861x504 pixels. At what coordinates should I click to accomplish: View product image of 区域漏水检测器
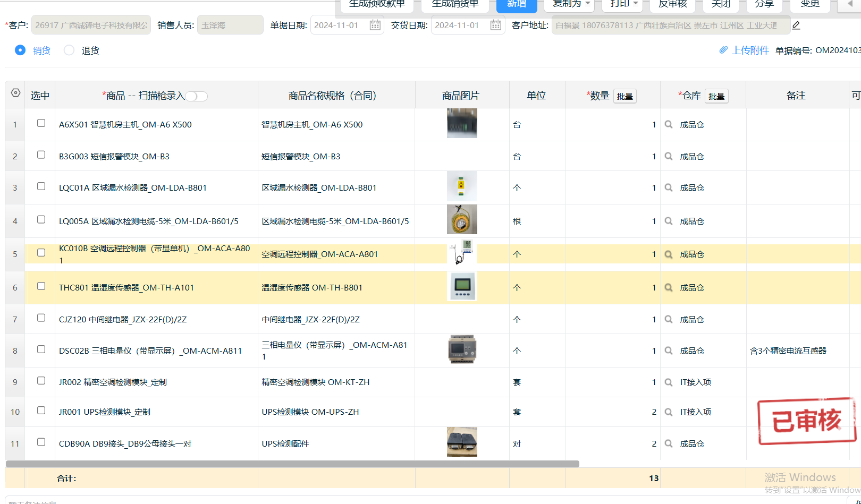pos(462,186)
